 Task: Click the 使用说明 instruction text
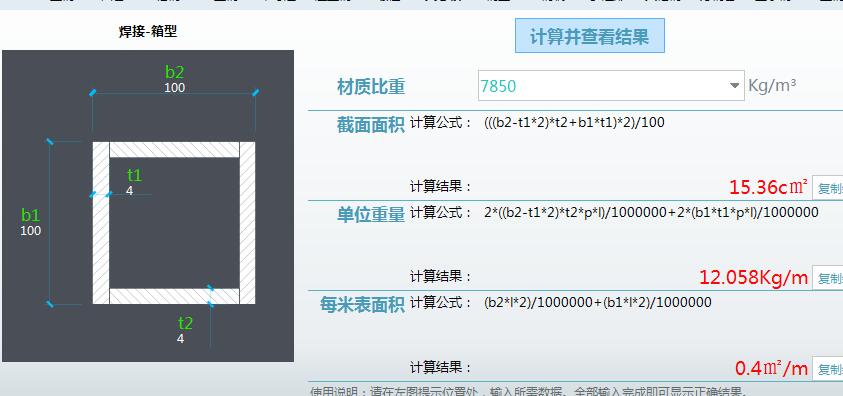(x=528, y=392)
